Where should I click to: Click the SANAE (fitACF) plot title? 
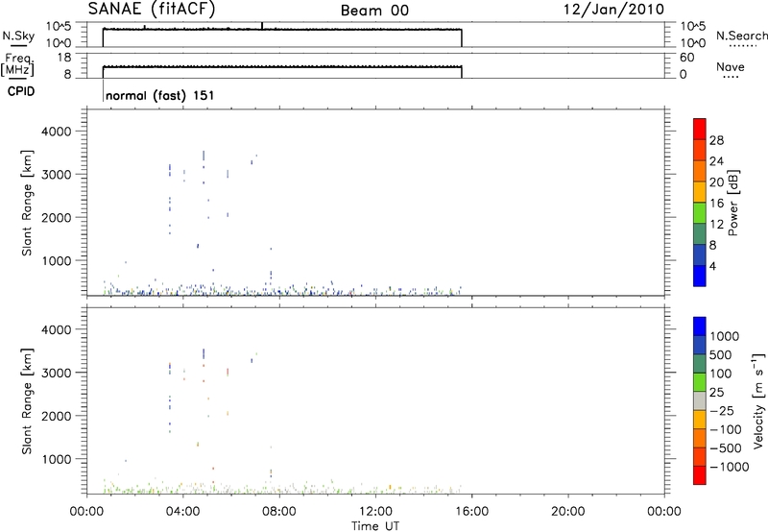pyautogui.click(x=152, y=10)
